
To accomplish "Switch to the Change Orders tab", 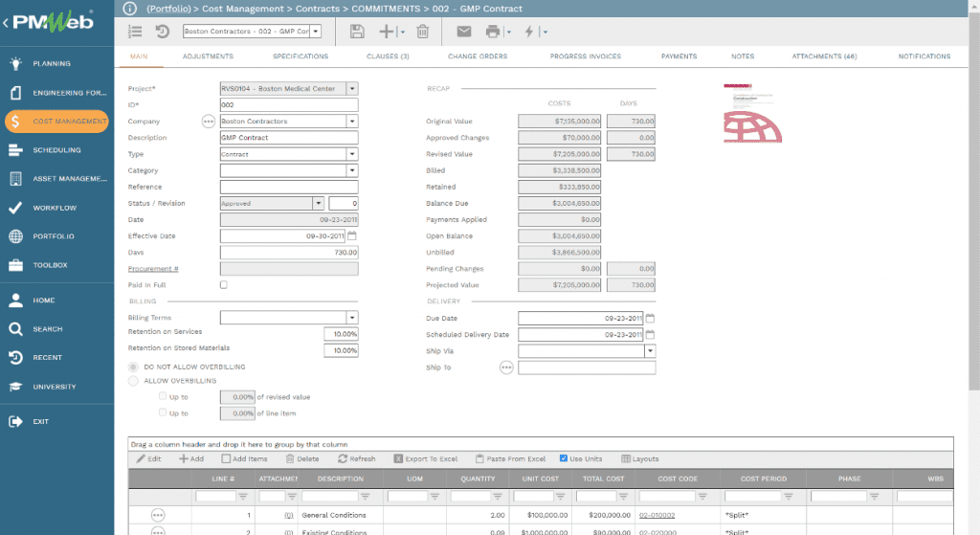I will coord(478,56).
